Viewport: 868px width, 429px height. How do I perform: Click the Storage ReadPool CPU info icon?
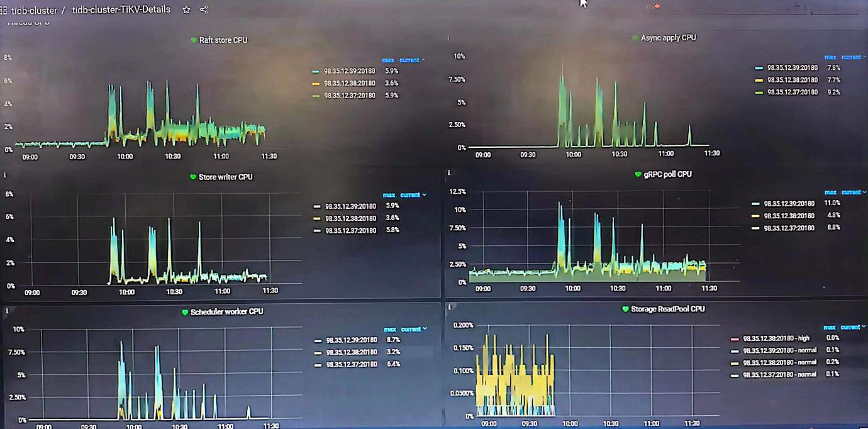tap(448, 306)
